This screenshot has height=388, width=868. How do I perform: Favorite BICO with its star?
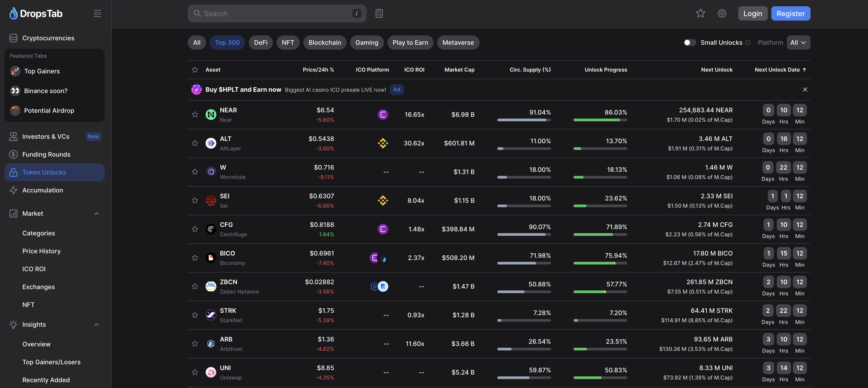[195, 258]
